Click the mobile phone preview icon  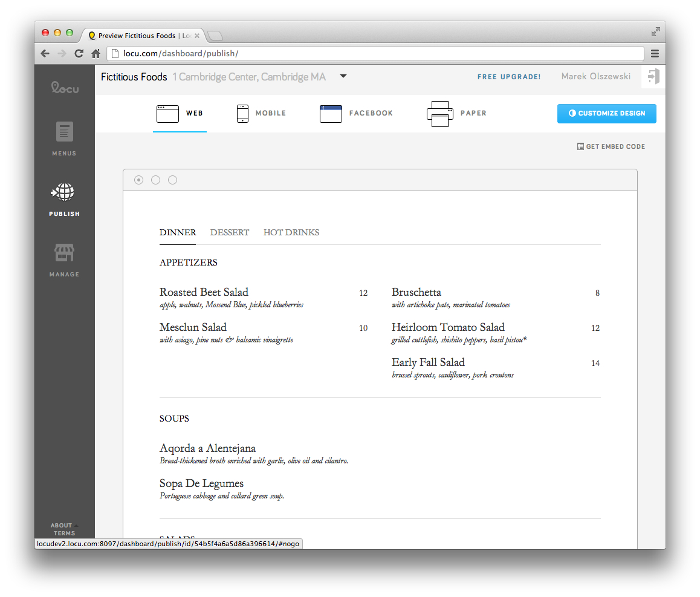point(242,114)
